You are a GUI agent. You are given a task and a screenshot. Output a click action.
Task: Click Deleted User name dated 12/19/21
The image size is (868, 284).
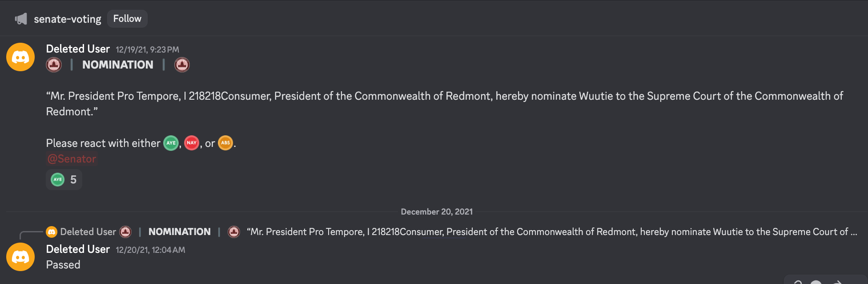(78, 49)
